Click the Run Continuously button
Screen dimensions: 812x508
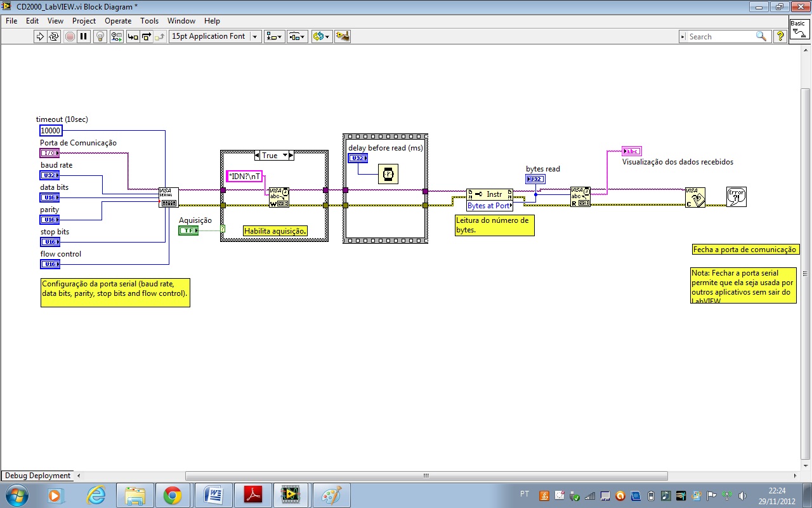tap(54, 37)
